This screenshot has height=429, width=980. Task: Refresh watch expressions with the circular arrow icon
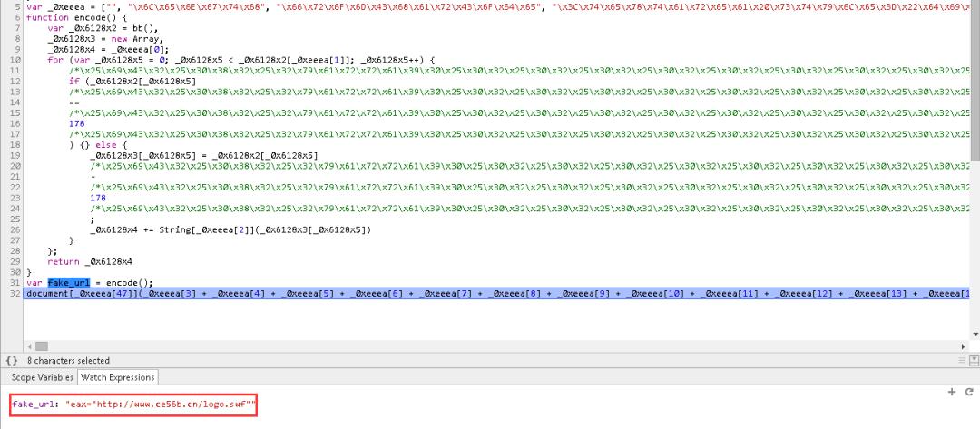pyautogui.click(x=969, y=392)
